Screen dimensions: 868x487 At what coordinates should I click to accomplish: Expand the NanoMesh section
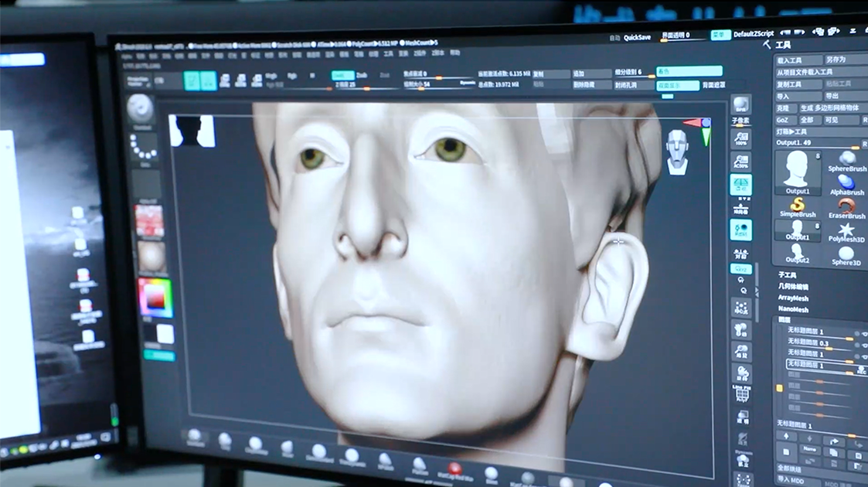793,309
